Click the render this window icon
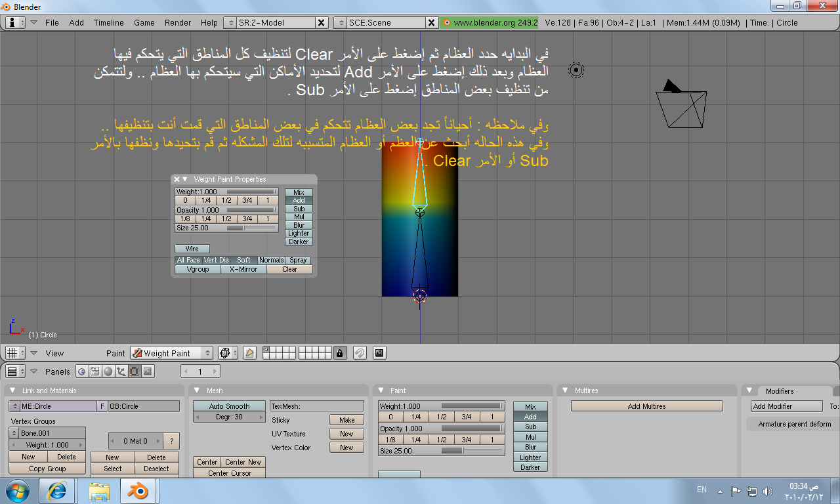The image size is (840, 504). tap(379, 353)
